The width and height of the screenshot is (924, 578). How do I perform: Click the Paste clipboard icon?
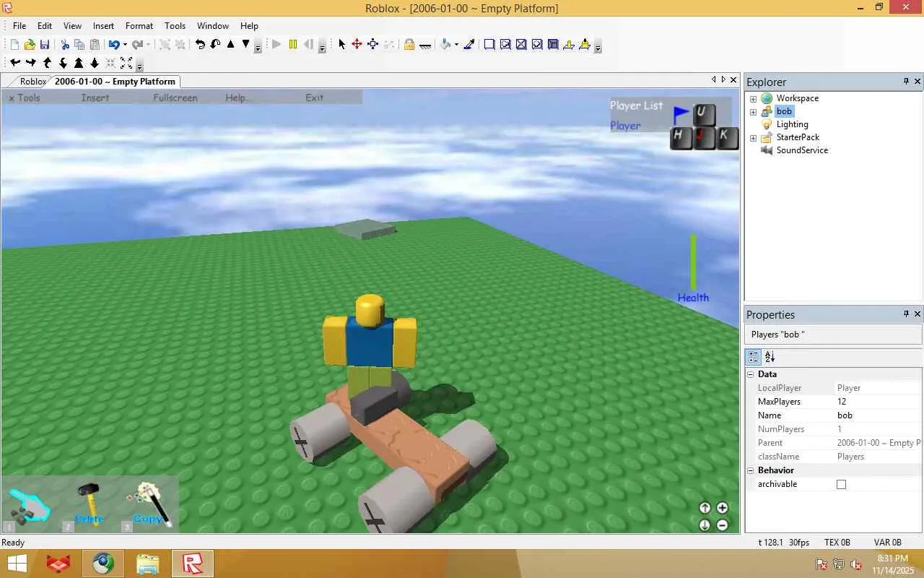(x=95, y=45)
